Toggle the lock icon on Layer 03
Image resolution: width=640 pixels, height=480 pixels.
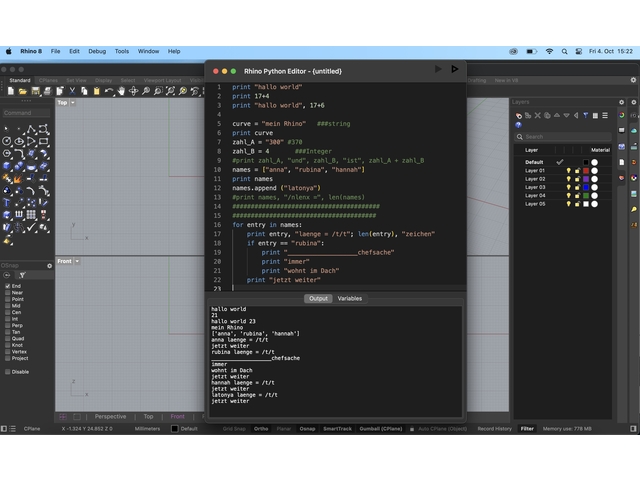coord(577,187)
